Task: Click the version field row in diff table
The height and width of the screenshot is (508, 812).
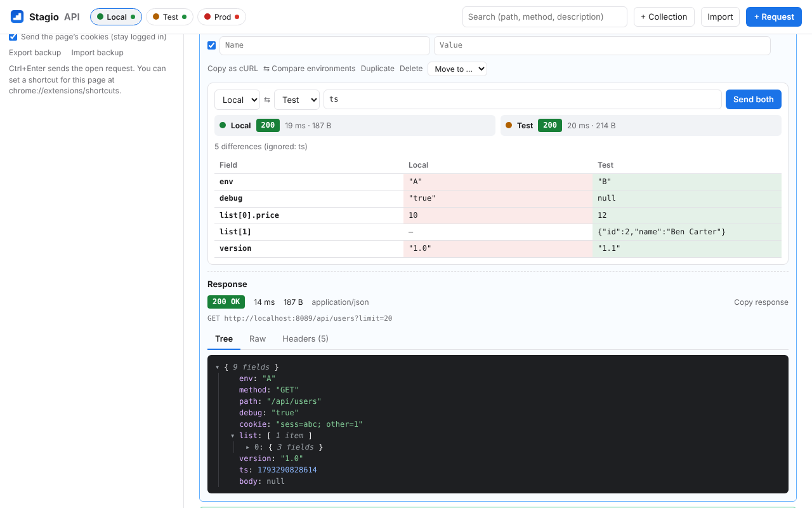Action: 498,249
